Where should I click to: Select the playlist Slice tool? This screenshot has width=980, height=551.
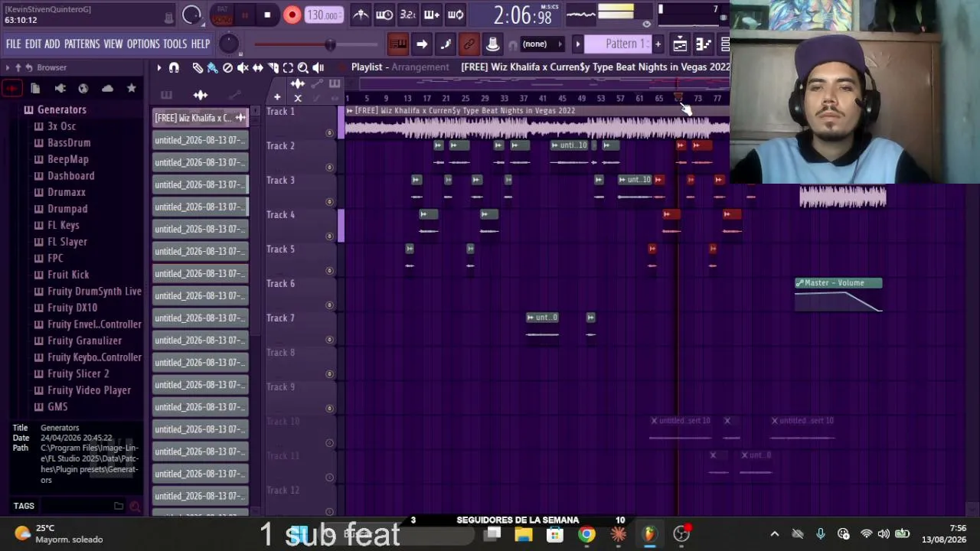coord(273,67)
